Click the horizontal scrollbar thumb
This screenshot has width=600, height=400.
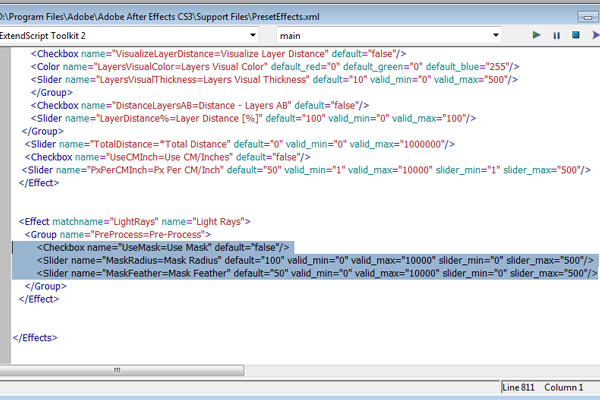[x=122, y=370]
